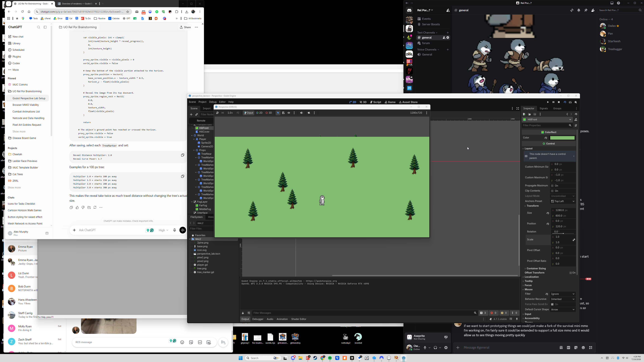The height and width of the screenshot is (362, 644).
Task: Open the Default Cursor Shape dropdown
Action: 563,310
